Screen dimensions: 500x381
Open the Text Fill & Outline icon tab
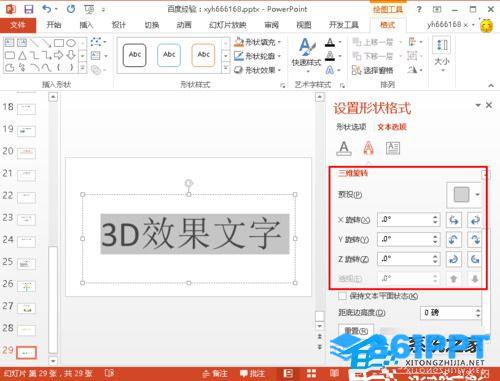tap(344, 148)
